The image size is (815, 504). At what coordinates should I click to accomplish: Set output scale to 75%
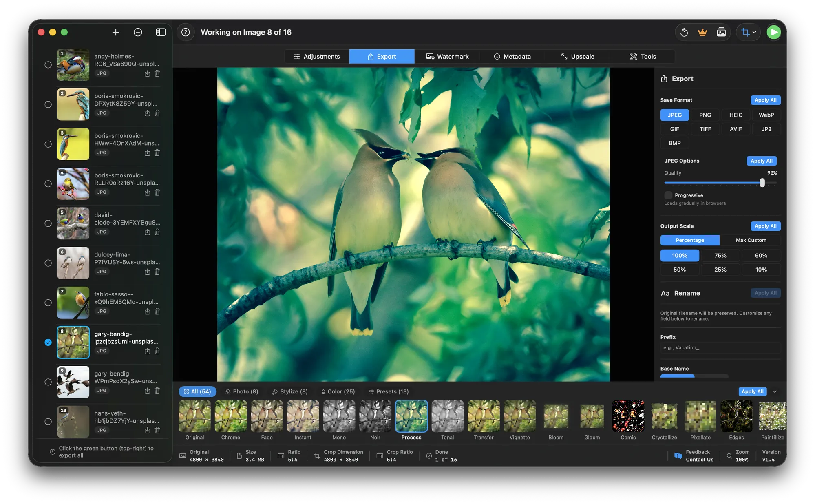tap(720, 255)
